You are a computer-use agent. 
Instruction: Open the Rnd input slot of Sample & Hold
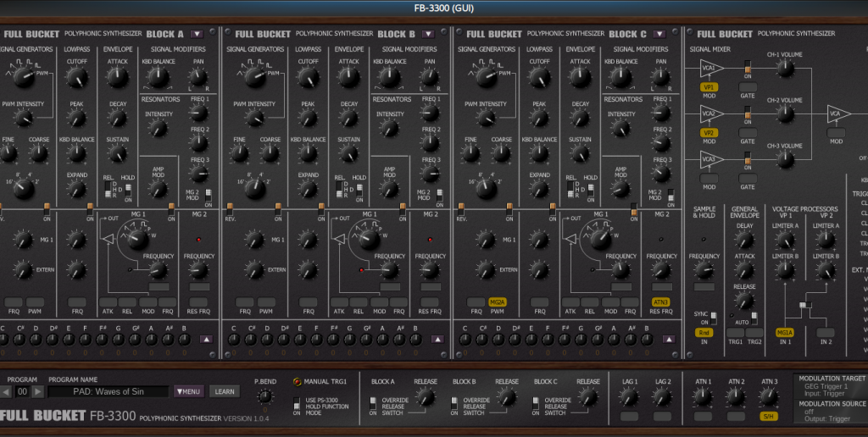704,333
